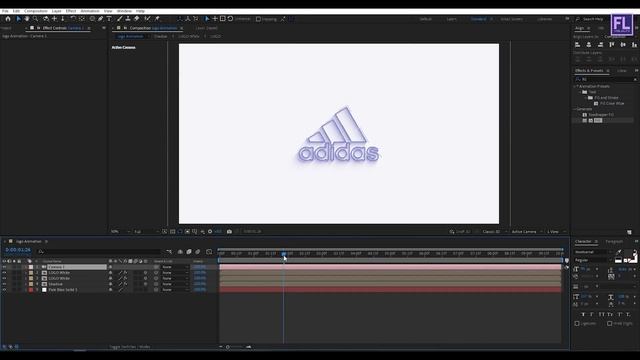Viewport: 640px width, 360px height.
Task: Select the Pen tool
Action: (x=100, y=19)
